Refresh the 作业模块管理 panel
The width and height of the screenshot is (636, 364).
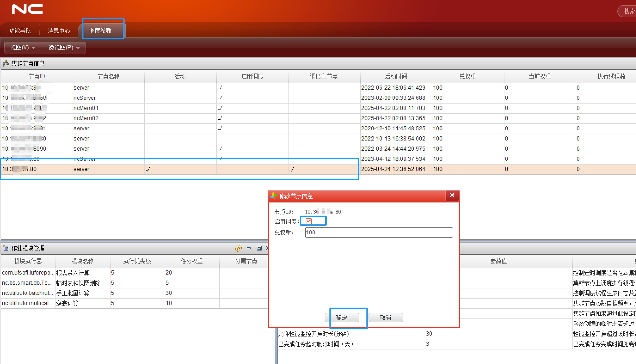click(239, 248)
